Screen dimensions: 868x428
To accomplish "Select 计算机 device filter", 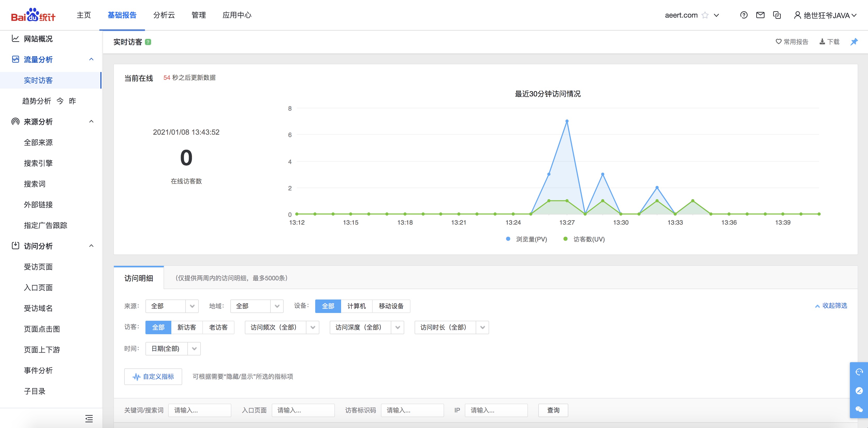I will coord(356,306).
